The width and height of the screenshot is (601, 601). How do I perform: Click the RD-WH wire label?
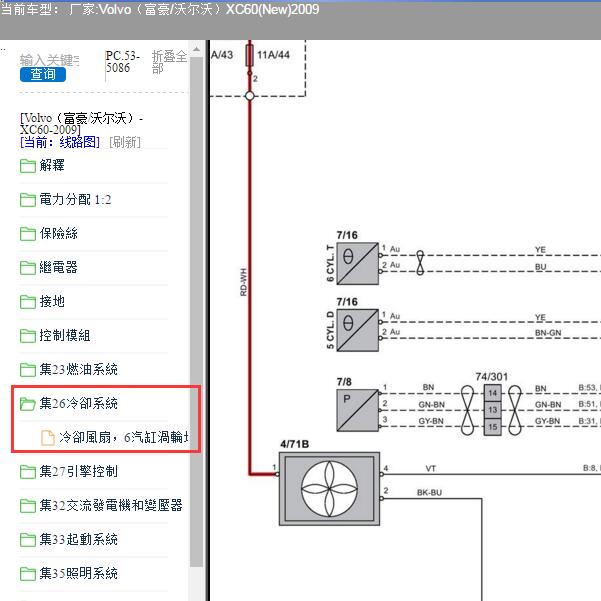tap(243, 282)
